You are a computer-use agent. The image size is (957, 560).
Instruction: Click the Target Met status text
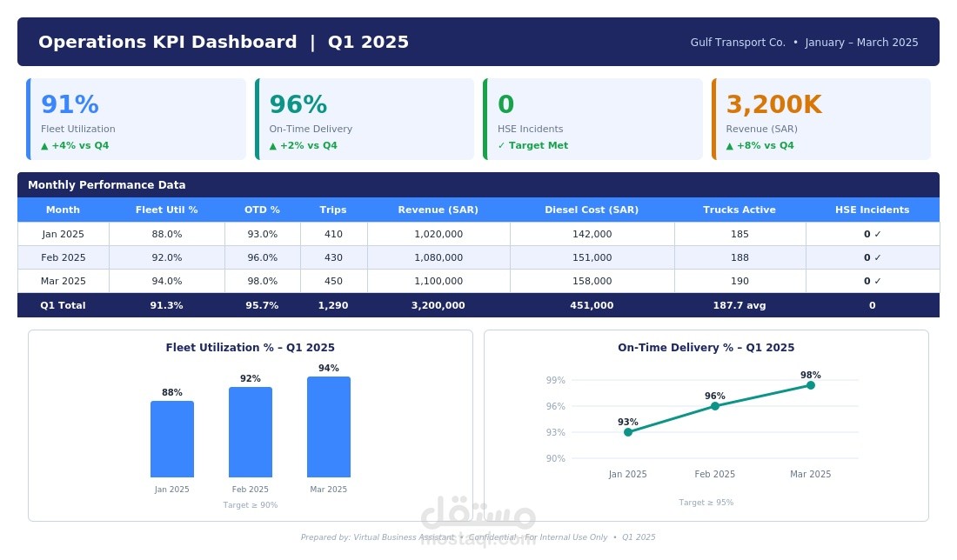(x=532, y=145)
